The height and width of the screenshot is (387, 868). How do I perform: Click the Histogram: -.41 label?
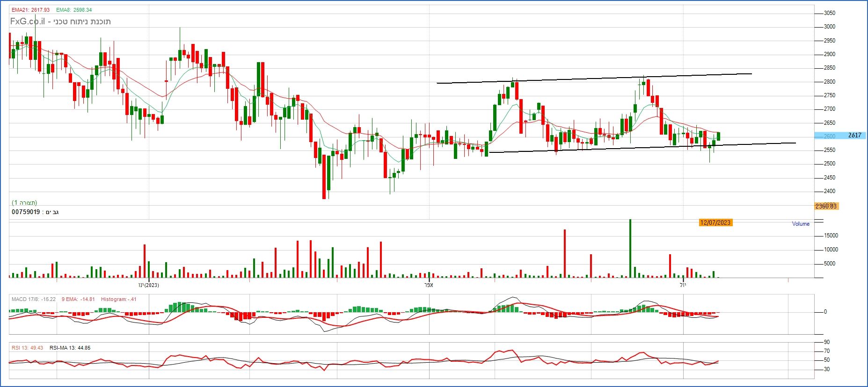118,299
